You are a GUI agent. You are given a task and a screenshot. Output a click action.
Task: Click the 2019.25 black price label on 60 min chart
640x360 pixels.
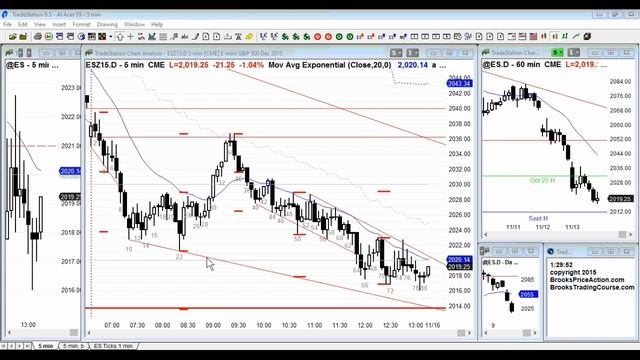coord(620,199)
